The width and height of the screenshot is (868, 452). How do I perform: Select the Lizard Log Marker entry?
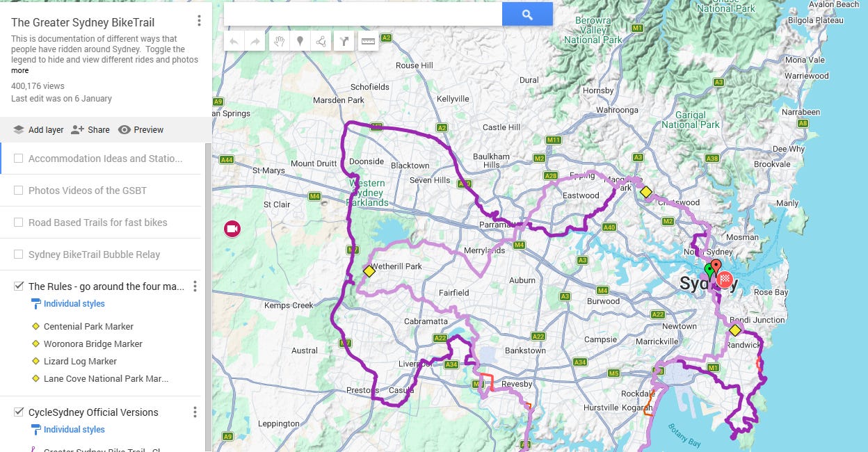80,361
